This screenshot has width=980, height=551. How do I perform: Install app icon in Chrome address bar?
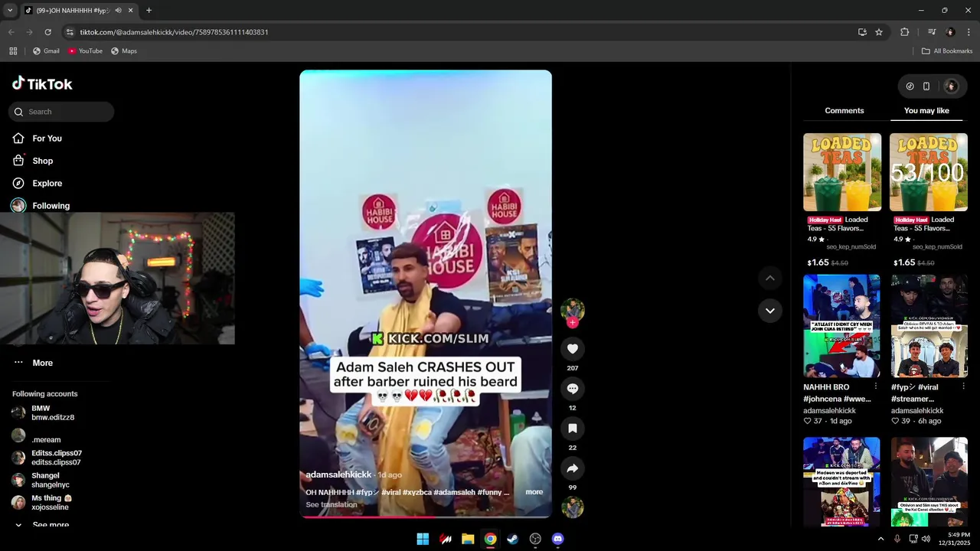862,32
